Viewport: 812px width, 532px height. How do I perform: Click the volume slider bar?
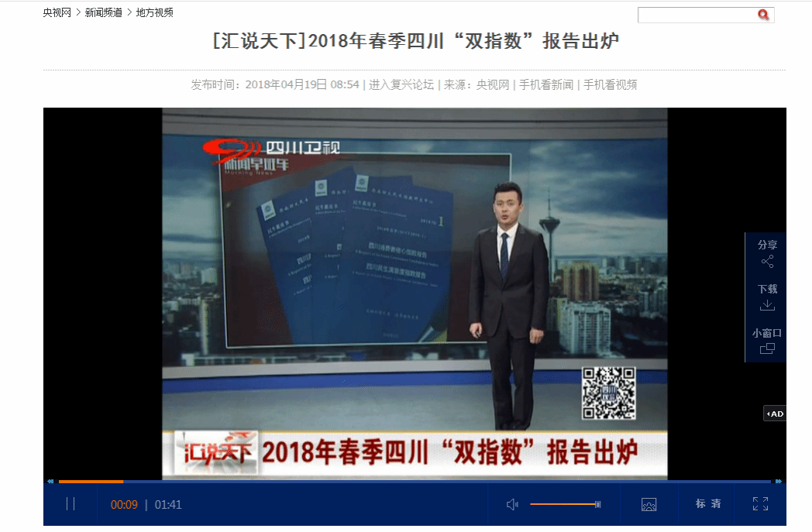point(564,504)
